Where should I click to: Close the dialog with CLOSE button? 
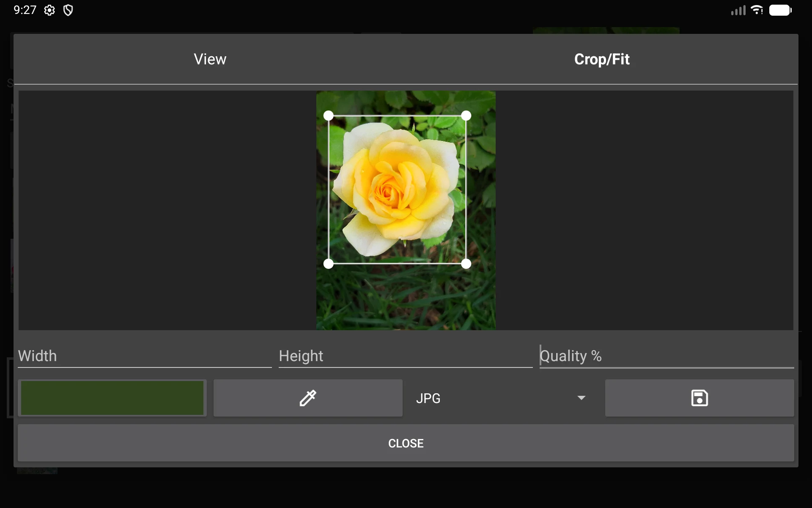coord(406,443)
